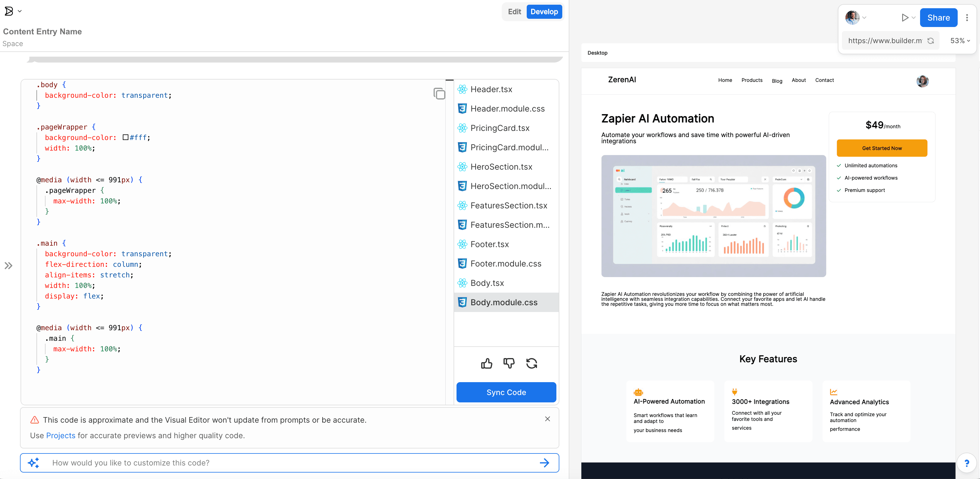Open the Products item in the ZerenAI nav
The image size is (980, 479).
[752, 80]
